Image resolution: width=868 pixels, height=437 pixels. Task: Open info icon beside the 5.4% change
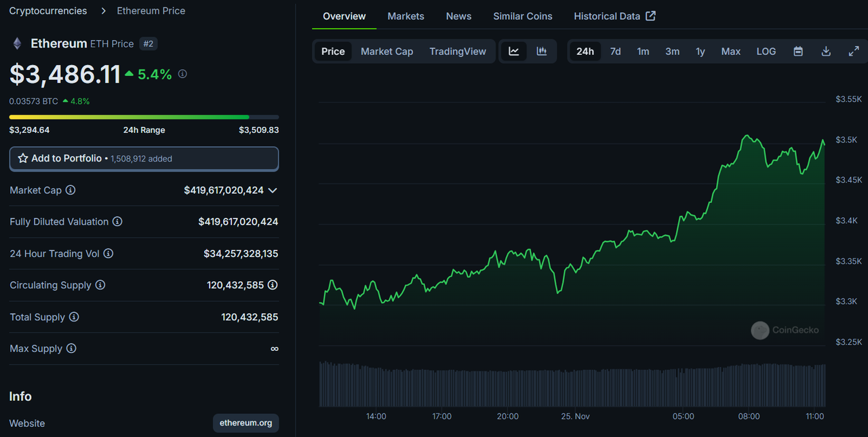pyautogui.click(x=182, y=74)
